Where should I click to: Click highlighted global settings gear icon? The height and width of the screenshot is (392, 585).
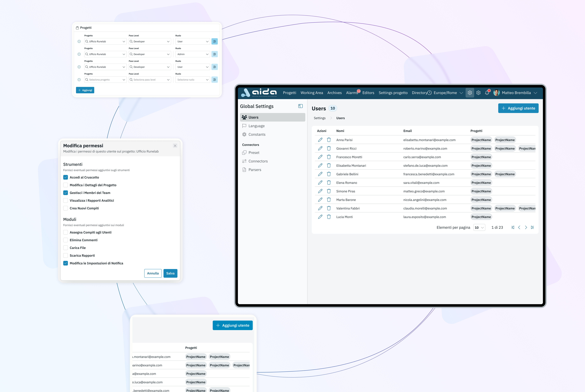pyautogui.click(x=470, y=93)
